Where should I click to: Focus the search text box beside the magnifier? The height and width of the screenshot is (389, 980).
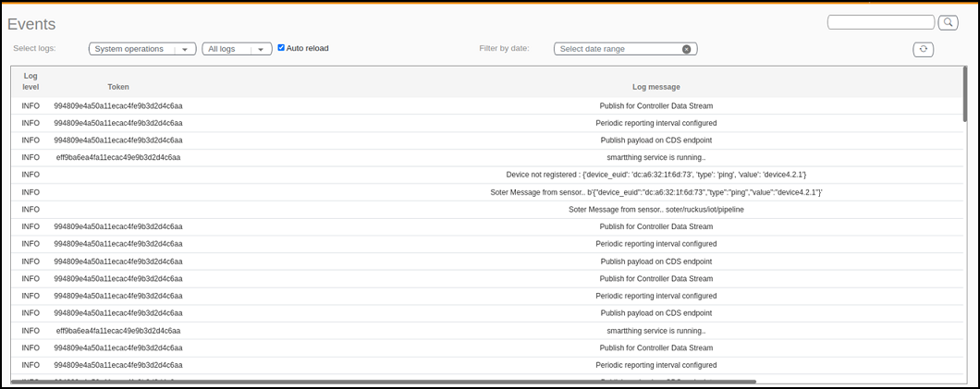[881, 22]
